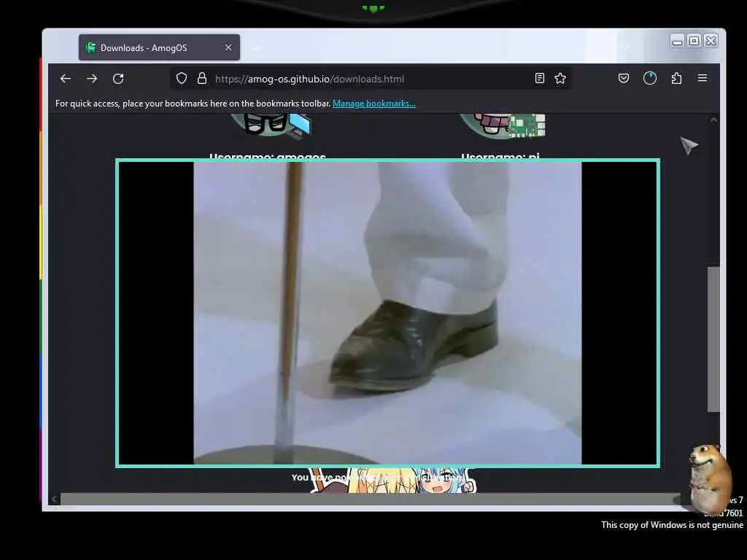Minimize the browser window

[677, 41]
